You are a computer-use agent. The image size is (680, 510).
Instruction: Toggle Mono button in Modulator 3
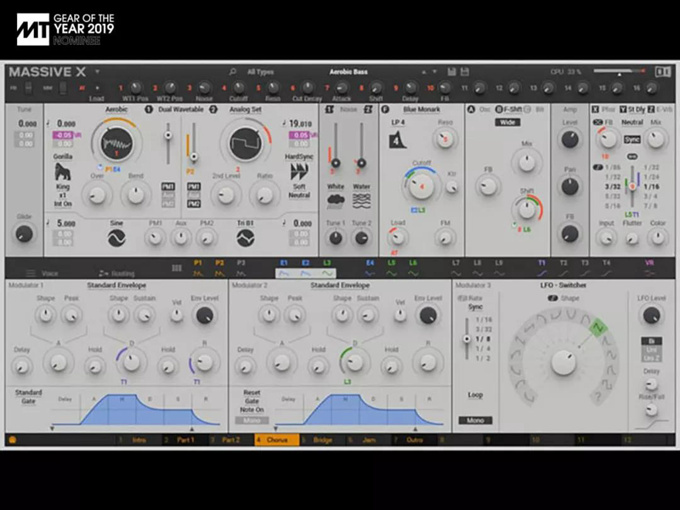point(475,420)
